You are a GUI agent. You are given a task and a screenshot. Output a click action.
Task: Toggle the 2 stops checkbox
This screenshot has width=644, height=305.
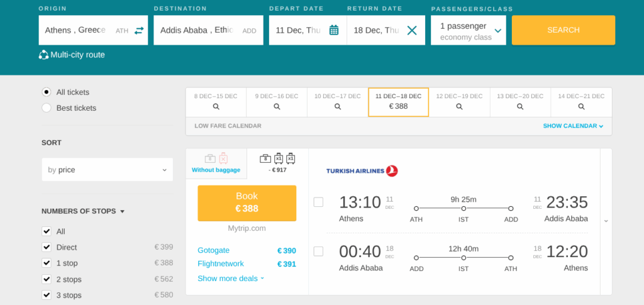(x=47, y=279)
